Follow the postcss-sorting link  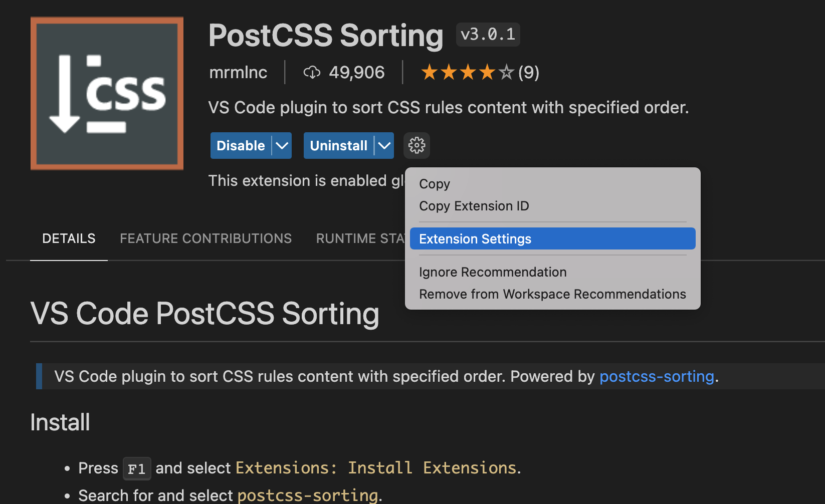pos(656,376)
